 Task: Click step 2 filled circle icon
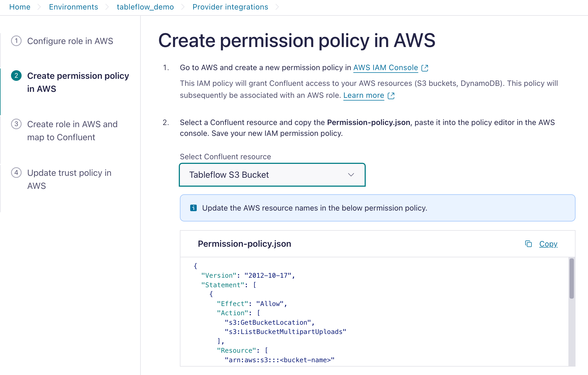pyautogui.click(x=16, y=76)
